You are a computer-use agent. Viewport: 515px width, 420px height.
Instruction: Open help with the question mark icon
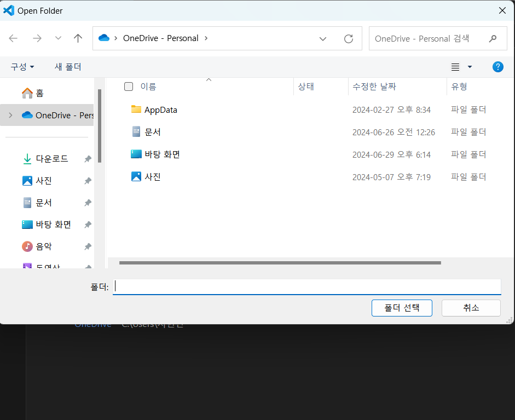pyautogui.click(x=498, y=67)
